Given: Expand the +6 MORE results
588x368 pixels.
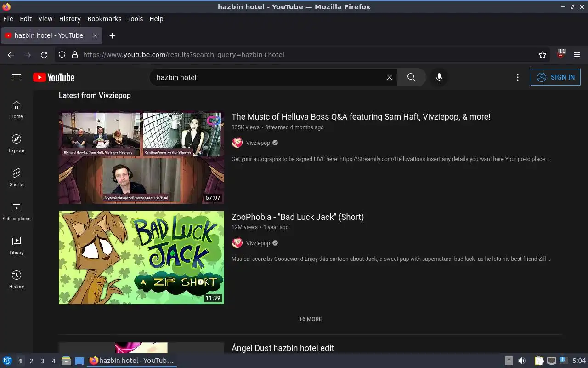Looking at the screenshot, I should pos(311,319).
